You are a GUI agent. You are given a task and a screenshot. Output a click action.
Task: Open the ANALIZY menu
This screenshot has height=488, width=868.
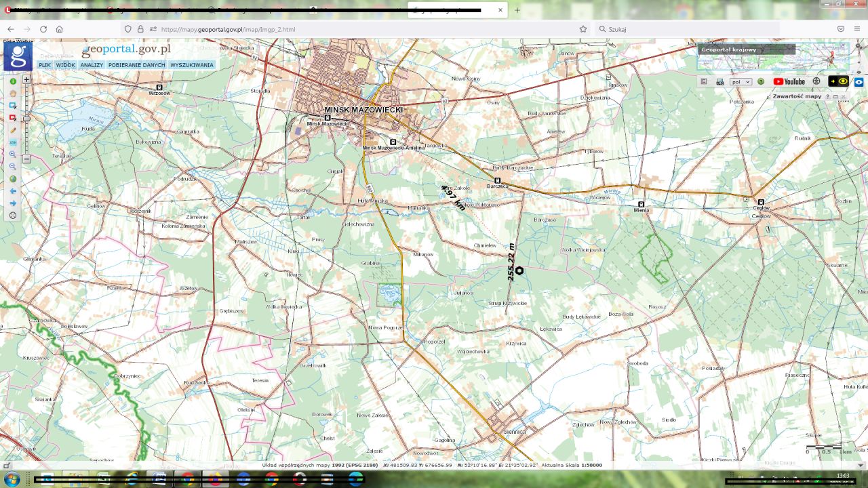click(92, 65)
